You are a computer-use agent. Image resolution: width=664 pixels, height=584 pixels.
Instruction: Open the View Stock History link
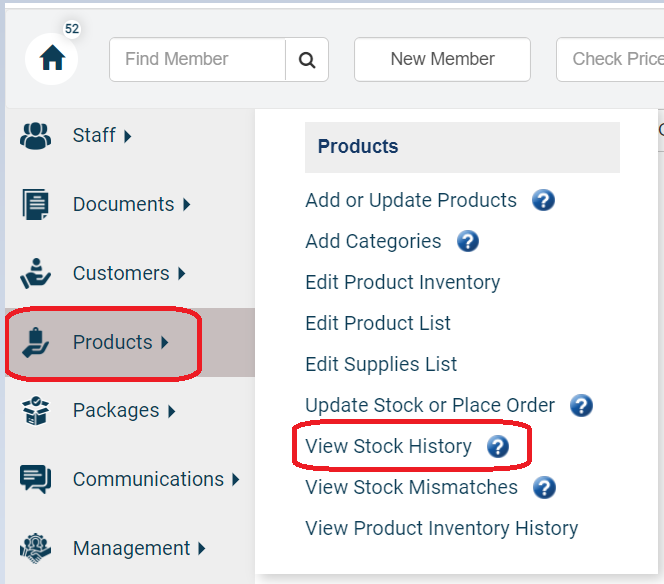388,446
